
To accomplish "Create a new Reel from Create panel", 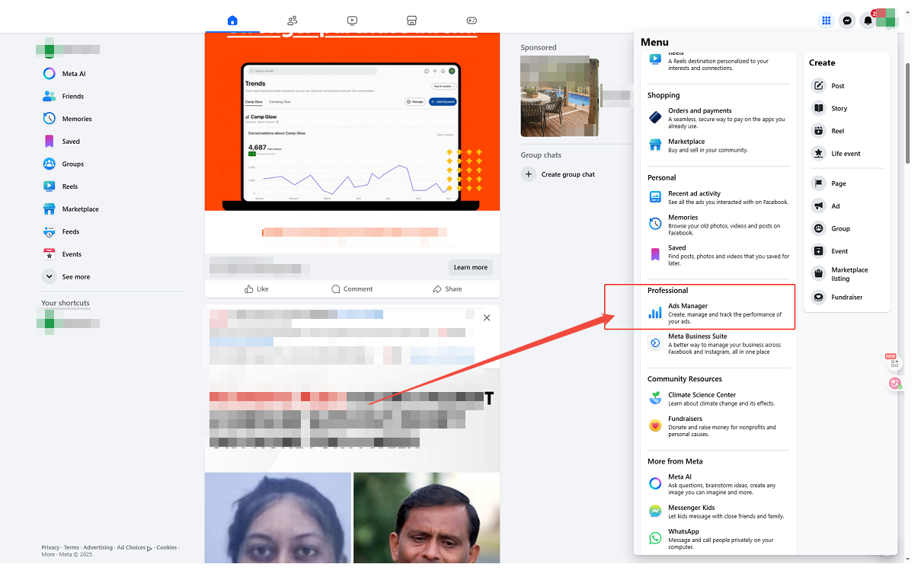I will click(x=837, y=131).
